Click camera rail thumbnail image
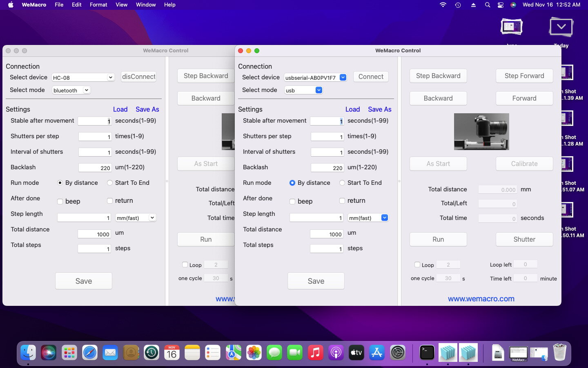 click(481, 132)
